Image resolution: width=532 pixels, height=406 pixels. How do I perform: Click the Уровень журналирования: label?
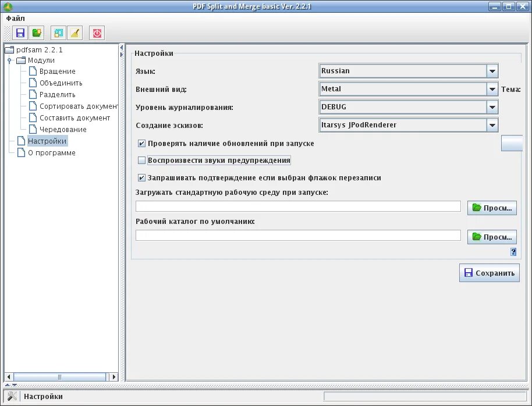[x=185, y=107]
